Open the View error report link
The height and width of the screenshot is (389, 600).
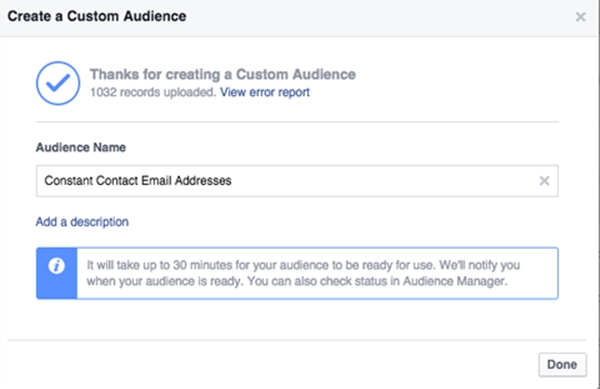click(265, 92)
